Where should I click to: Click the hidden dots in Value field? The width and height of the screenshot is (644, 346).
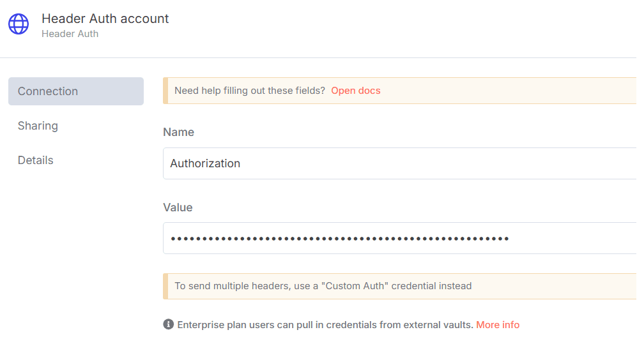(339, 239)
